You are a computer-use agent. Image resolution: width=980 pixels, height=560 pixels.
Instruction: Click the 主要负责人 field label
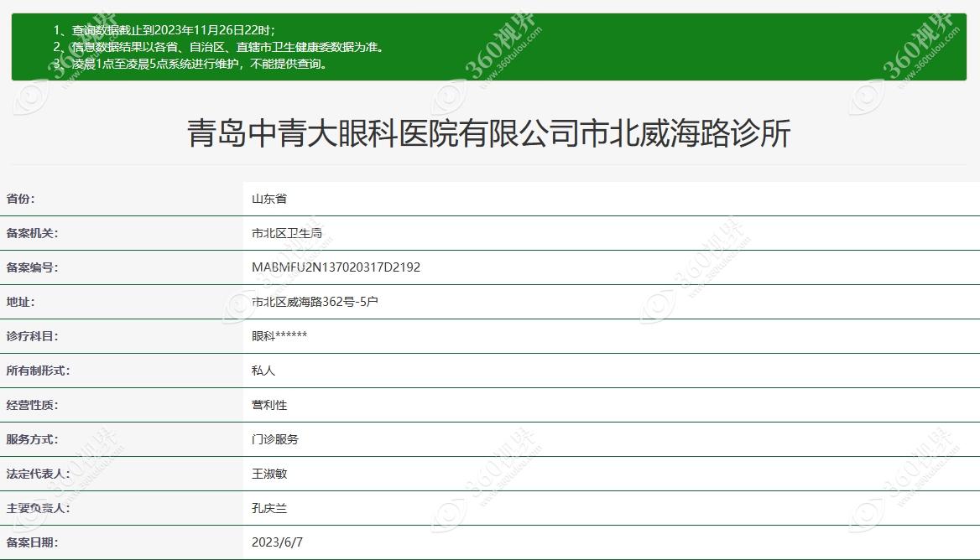click(38, 507)
